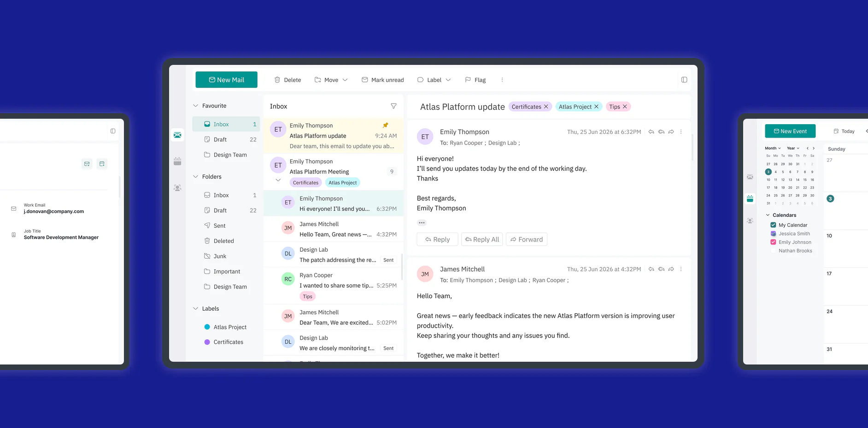Open the toolbar more options dots next to Flag
Screen dimensions: 868x428
pos(502,80)
